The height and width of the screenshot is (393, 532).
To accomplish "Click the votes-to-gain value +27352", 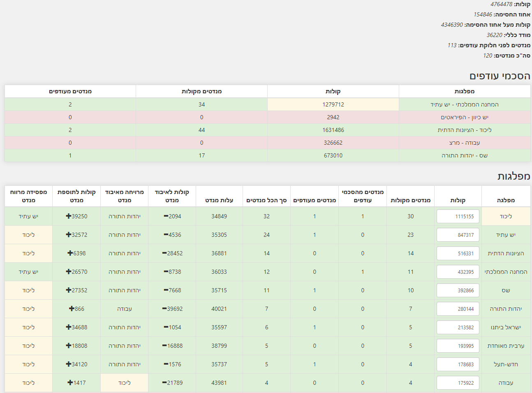I will tap(76, 290).
